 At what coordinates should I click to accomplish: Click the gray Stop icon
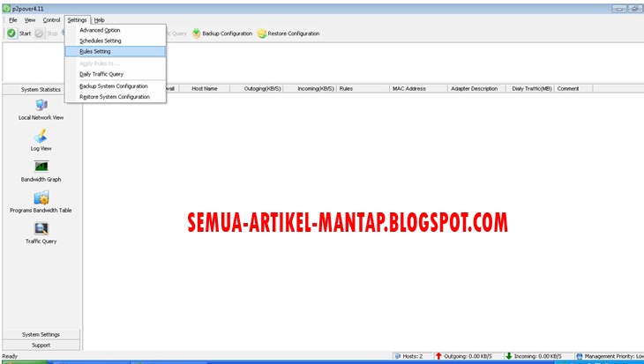point(39,33)
